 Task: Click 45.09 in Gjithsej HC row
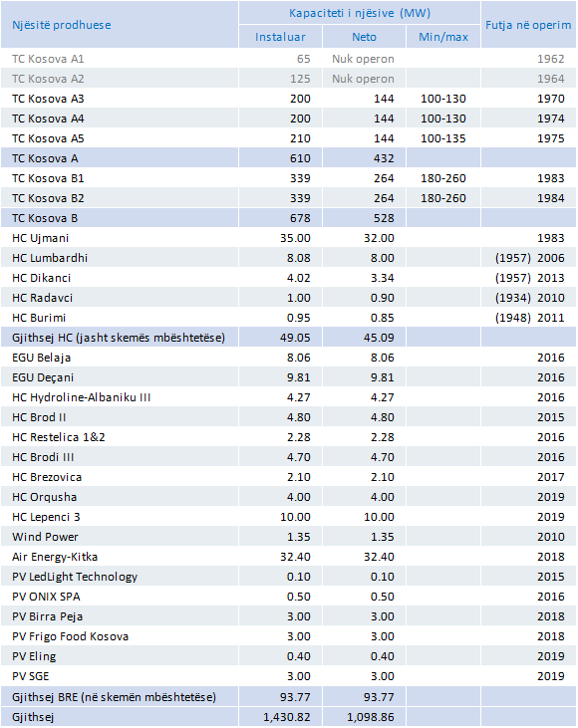pos(379,338)
